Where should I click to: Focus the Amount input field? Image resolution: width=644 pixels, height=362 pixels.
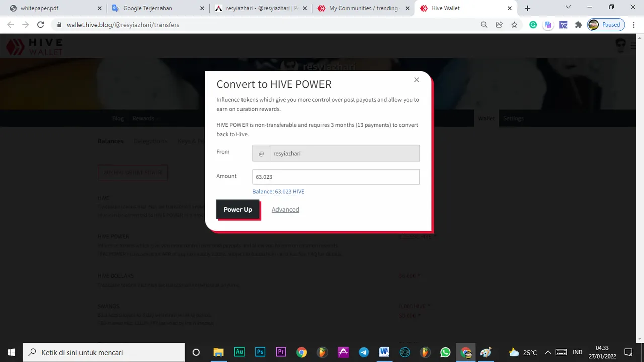pyautogui.click(x=336, y=177)
